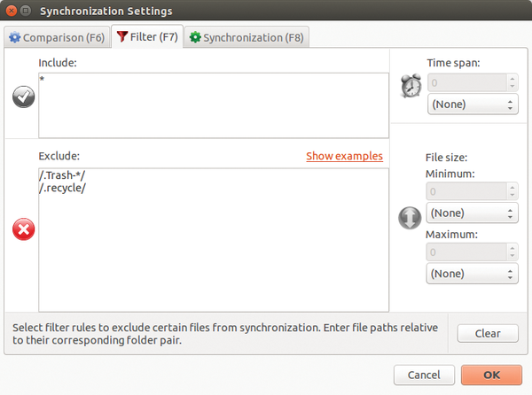The image size is (532, 395).
Task: Close the Synchronization Settings dialog
Action: click(12, 11)
